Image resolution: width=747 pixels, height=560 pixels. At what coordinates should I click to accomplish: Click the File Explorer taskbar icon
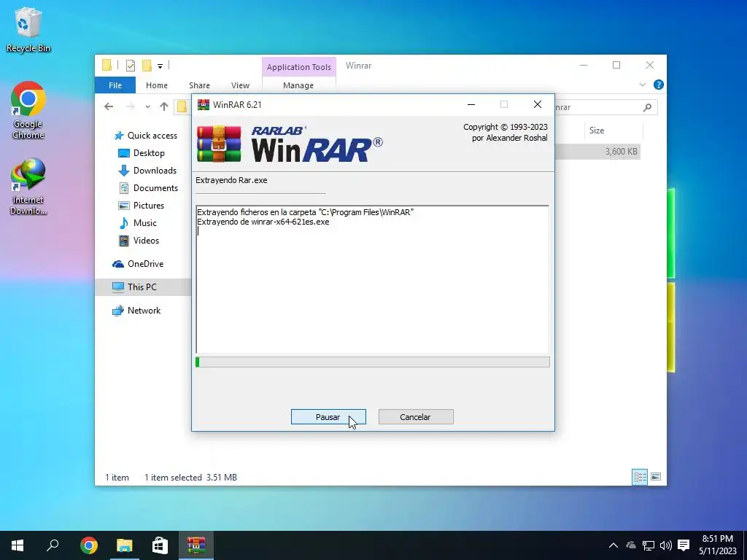(x=124, y=545)
